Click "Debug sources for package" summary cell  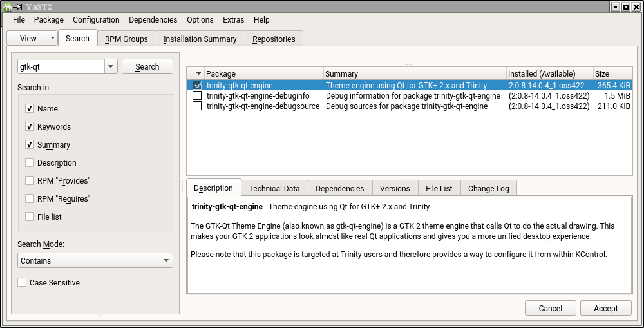point(406,106)
